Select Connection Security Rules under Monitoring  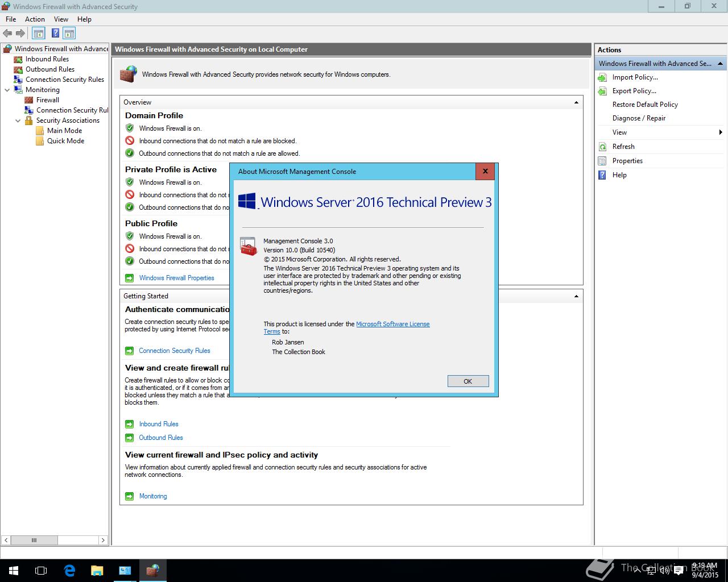pos(72,110)
